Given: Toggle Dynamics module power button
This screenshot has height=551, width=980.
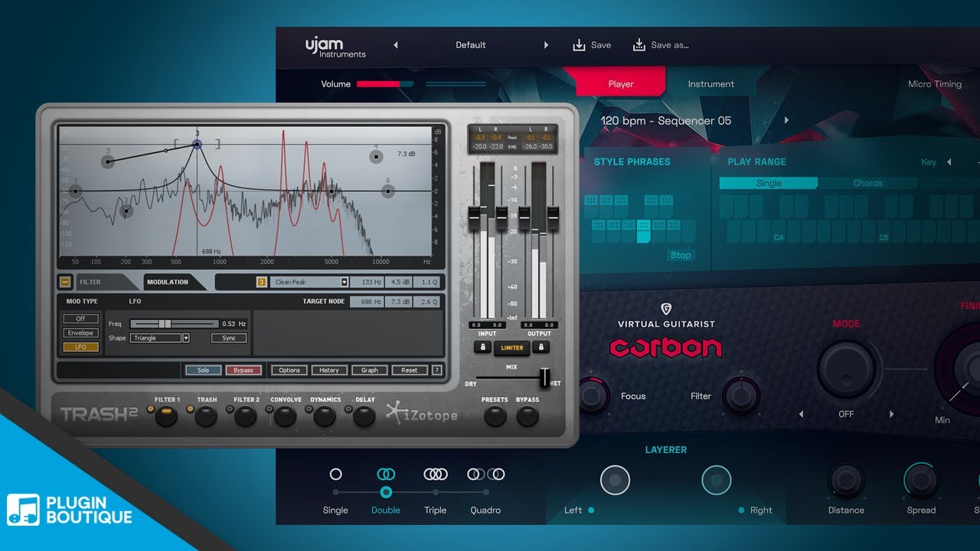Looking at the screenshot, I should [x=310, y=409].
